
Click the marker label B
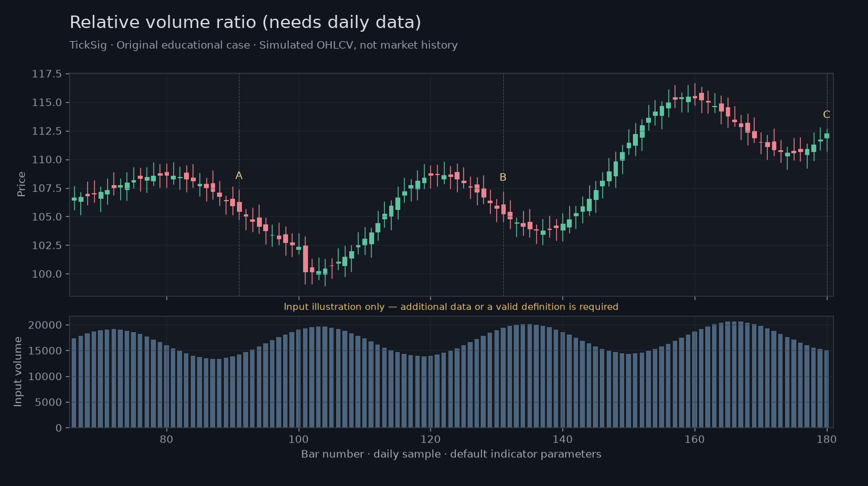[503, 178]
